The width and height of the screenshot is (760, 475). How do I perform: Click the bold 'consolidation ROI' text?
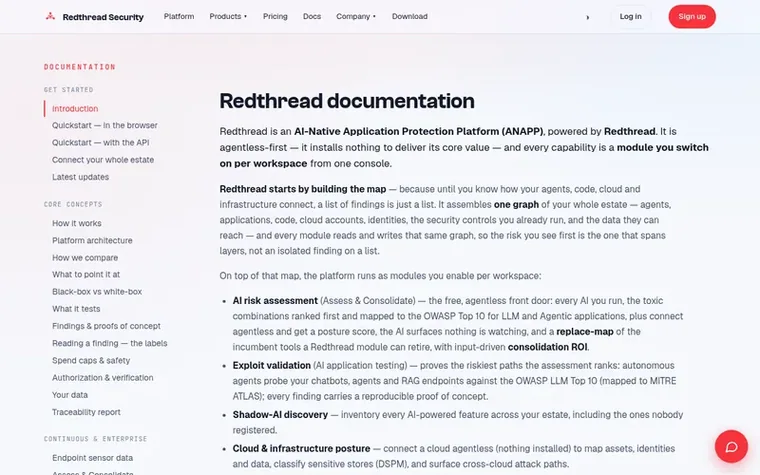548,347
